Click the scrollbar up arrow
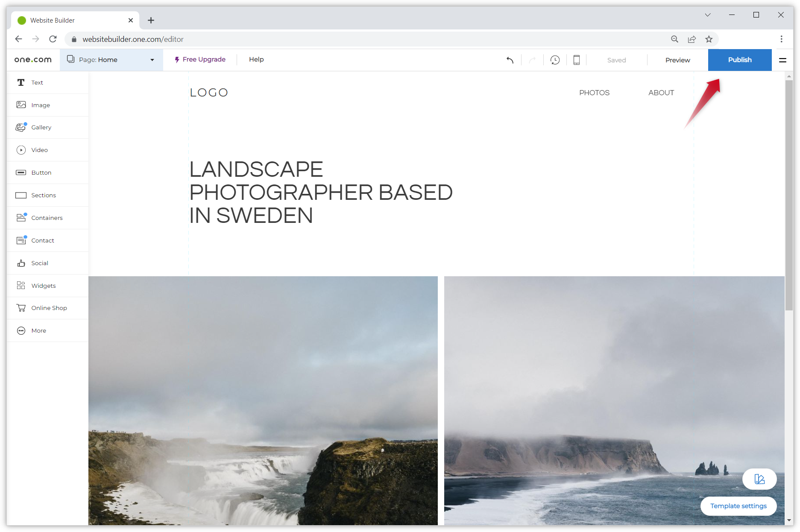The height and width of the screenshot is (532, 800). pyautogui.click(x=789, y=76)
